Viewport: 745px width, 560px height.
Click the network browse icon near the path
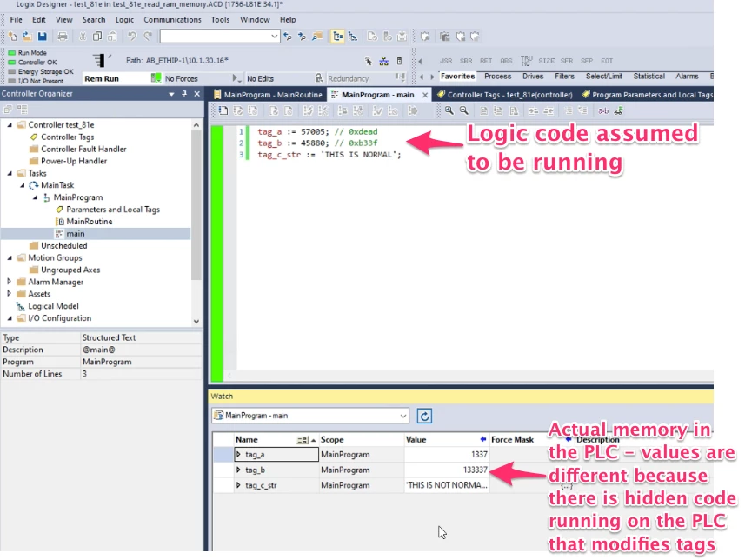tap(383, 61)
